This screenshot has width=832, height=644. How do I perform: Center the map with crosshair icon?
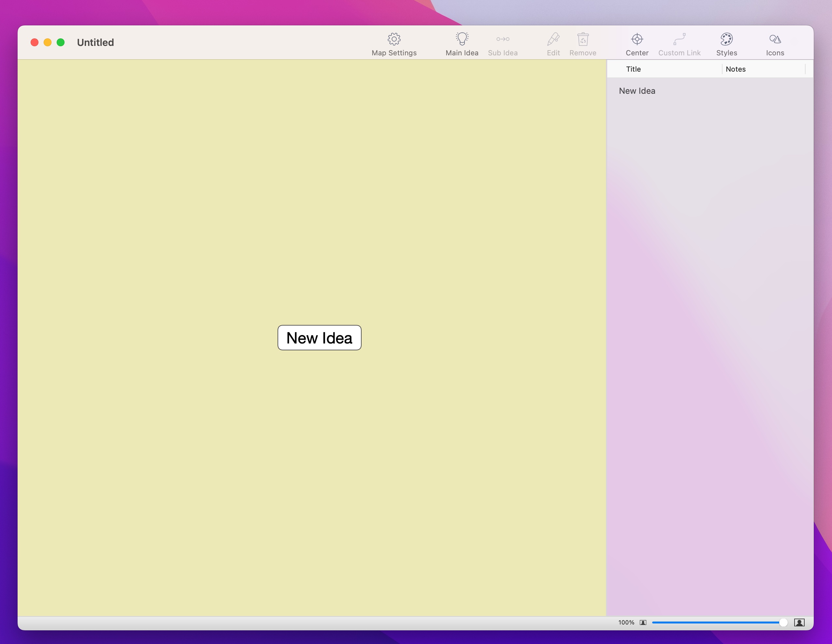tap(637, 39)
